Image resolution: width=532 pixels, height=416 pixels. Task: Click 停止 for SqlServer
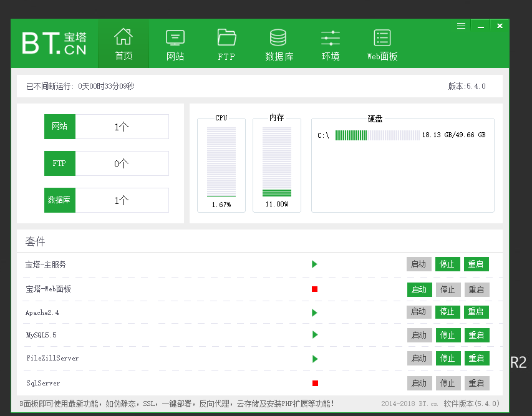tap(448, 383)
